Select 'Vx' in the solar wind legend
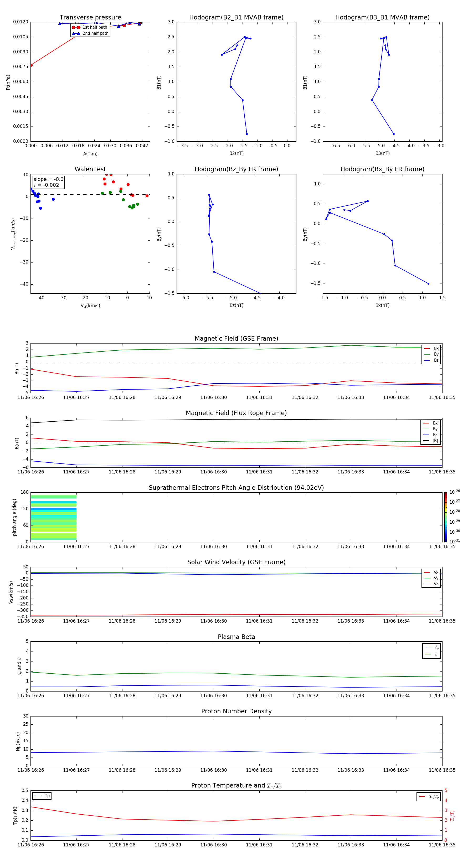The width and height of the screenshot is (473, 868). [x=431, y=573]
